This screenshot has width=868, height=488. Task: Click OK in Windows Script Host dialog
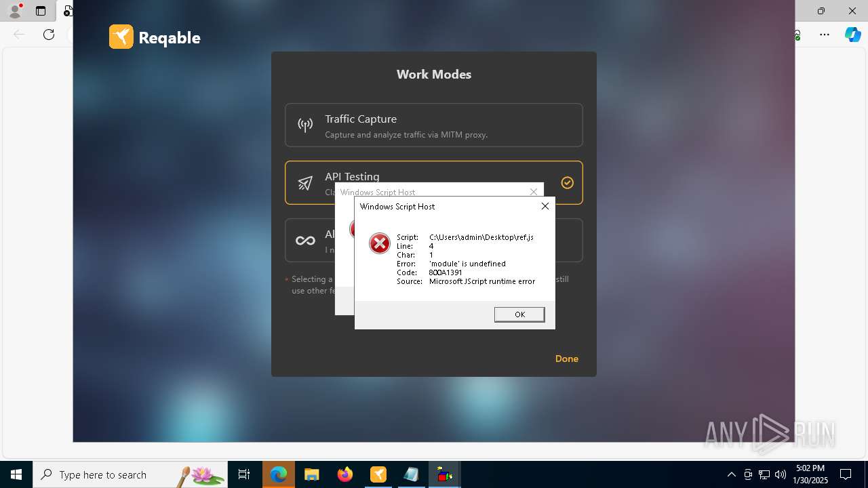click(x=519, y=314)
